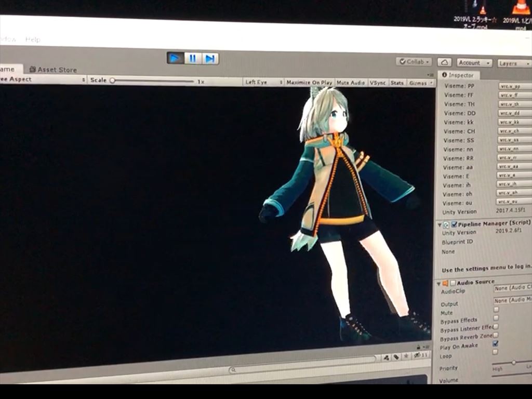
Task: Click the Output audio mixer field
Action: pos(513,300)
